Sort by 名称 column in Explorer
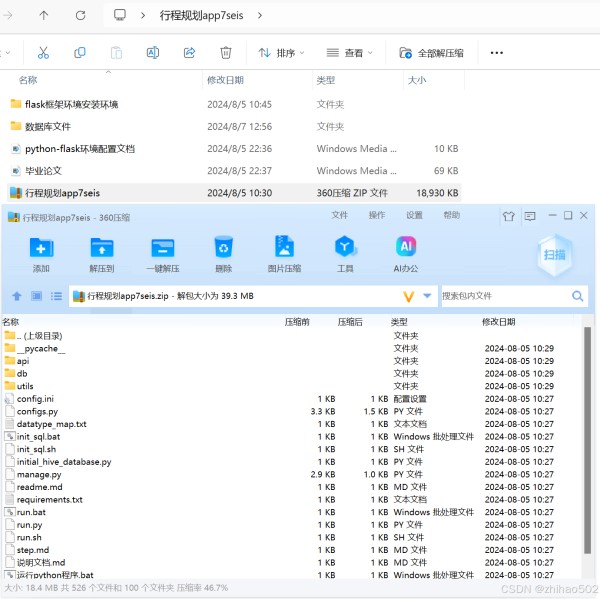Viewport: 600px width, 599px height. (28, 80)
